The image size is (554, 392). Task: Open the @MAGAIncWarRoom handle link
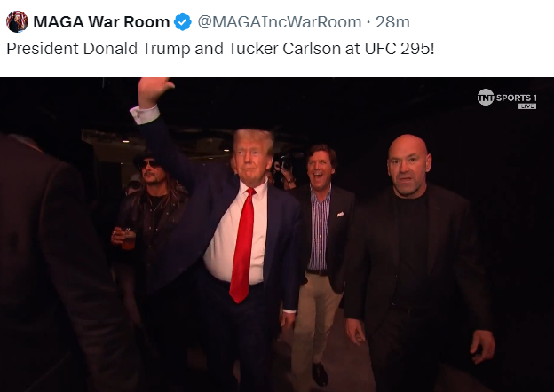[280, 22]
